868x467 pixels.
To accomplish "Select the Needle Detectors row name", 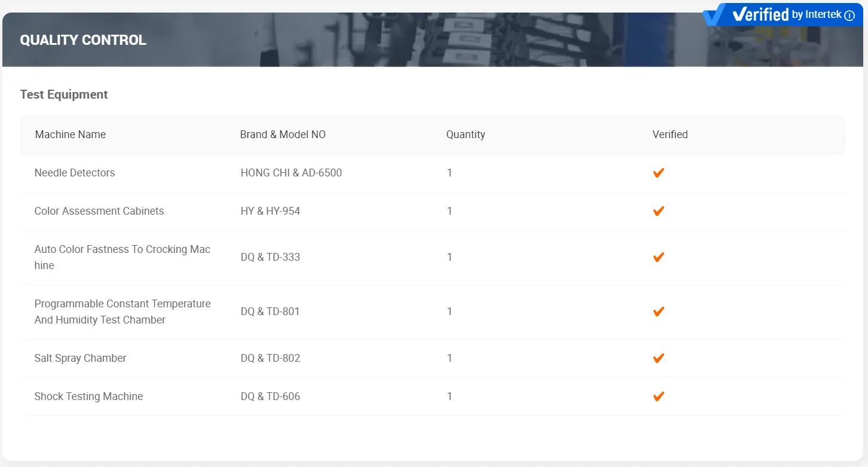I will [75, 173].
